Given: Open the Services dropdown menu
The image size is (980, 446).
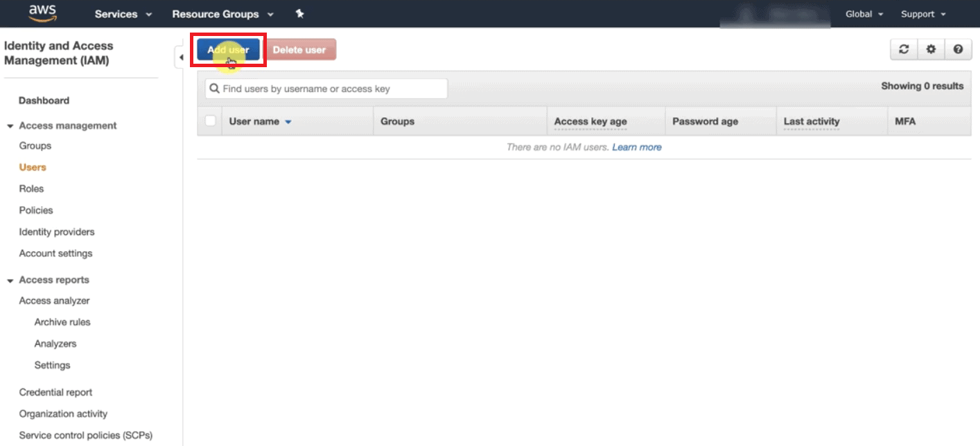Looking at the screenshot, I should (x=123, y=14).
